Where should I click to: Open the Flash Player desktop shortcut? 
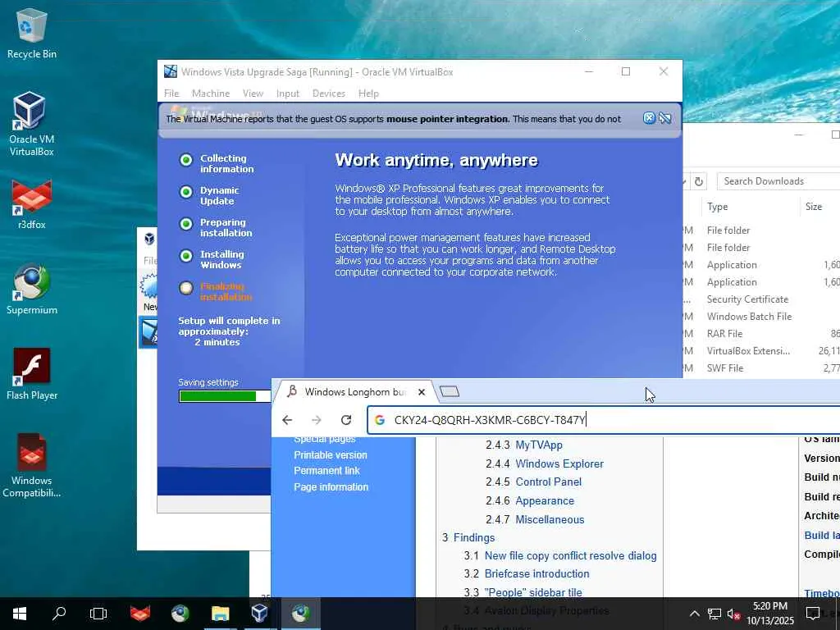pos(32,374)
